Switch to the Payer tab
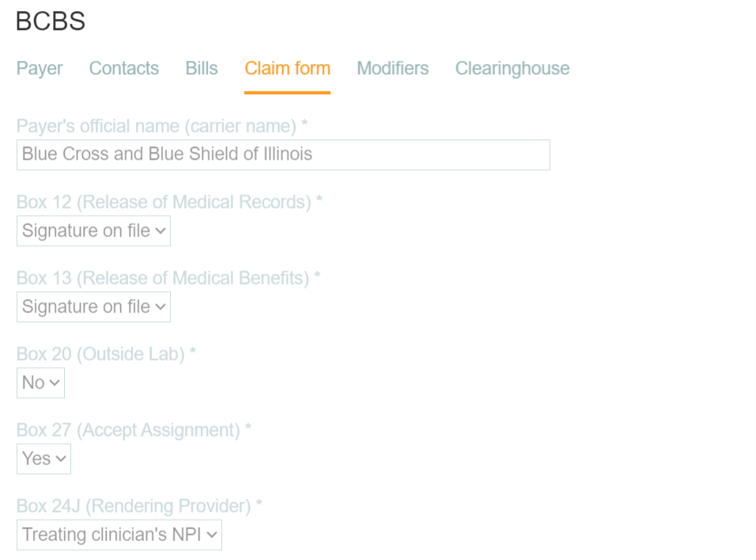 (39, 69)
